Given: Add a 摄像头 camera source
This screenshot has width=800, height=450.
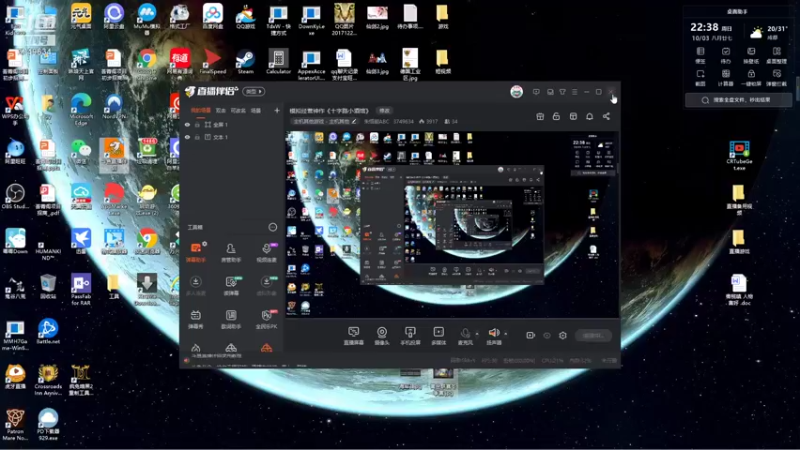Looking at the screenshot, I should pos(382,336).
